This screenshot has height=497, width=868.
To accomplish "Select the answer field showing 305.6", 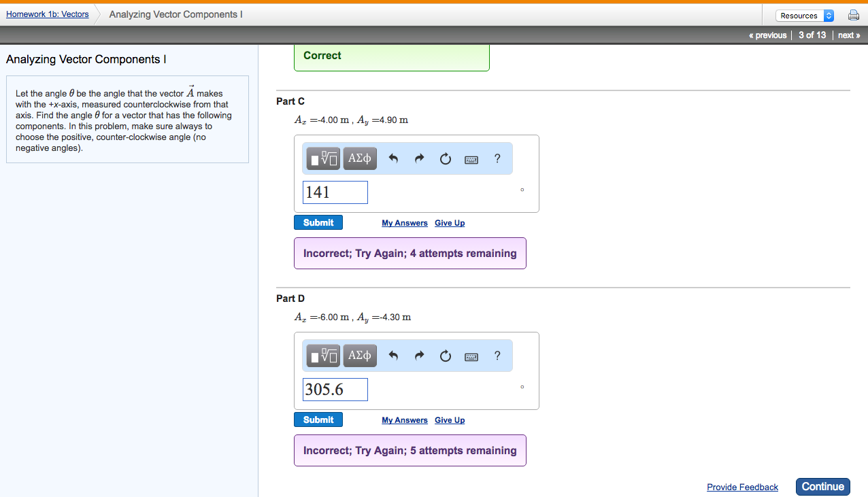I will [x=335, y=389].
